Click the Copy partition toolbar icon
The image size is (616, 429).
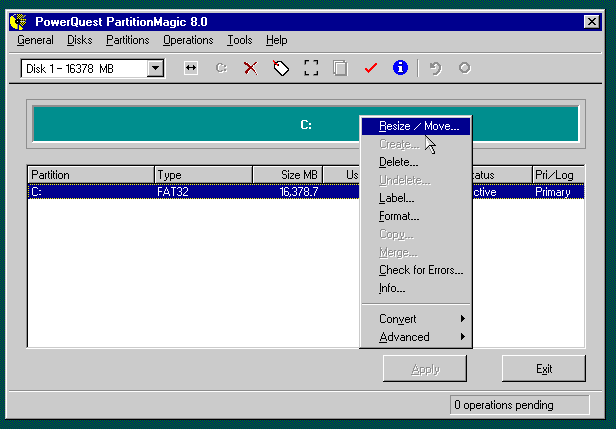point(340,68)
